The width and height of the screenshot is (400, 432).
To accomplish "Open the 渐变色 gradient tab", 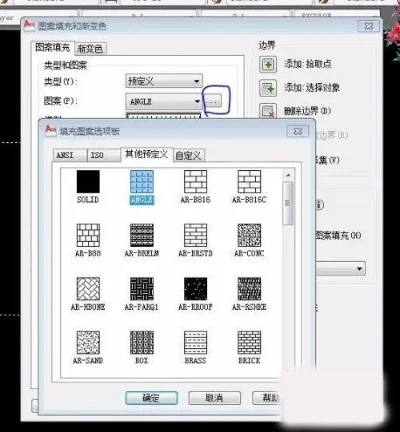I will click(x=90, y=49).
